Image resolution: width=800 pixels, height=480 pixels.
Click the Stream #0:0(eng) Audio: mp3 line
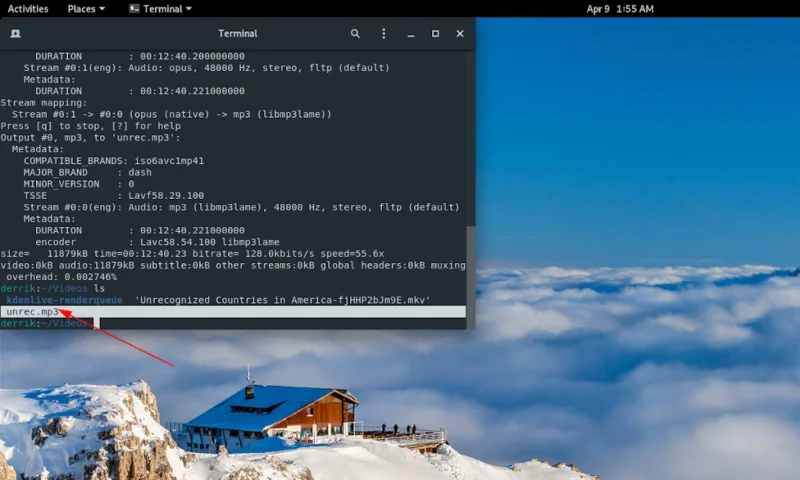click(241, 207)
